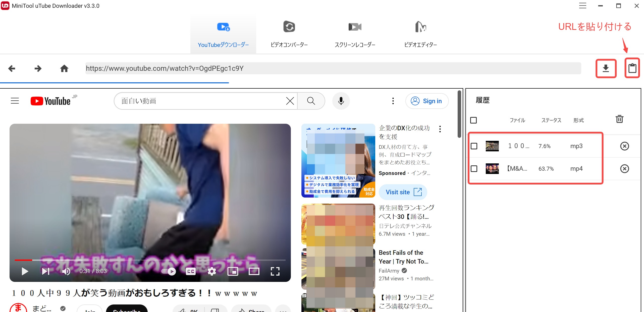Click the URL address field
This screenshot has width=644, height=312.
333,68
